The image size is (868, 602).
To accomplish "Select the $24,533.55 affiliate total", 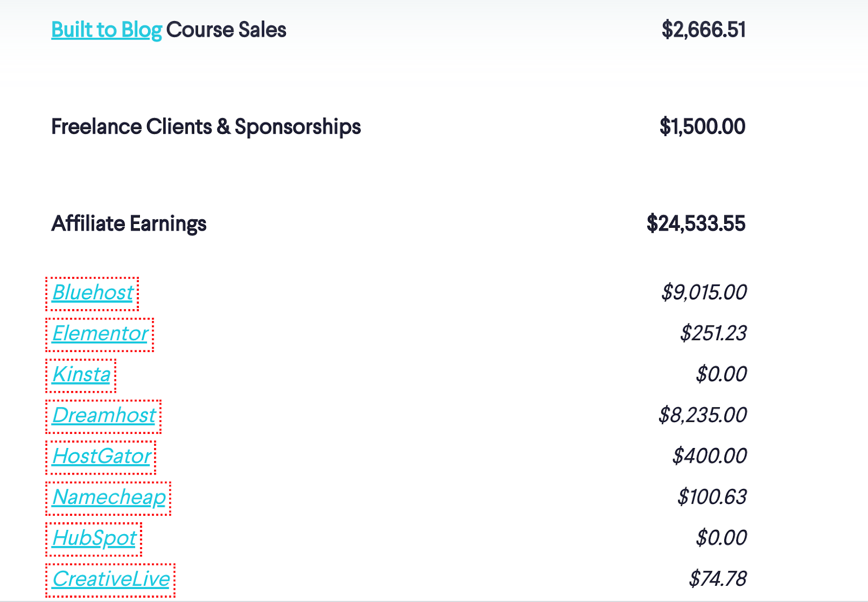I will pyautogui.click(x=696, y=223).
